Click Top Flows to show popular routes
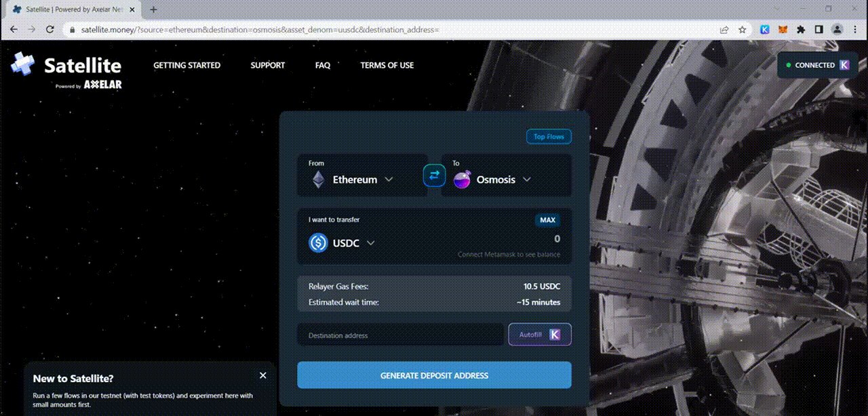868x416 pixels. click(549, 136)
